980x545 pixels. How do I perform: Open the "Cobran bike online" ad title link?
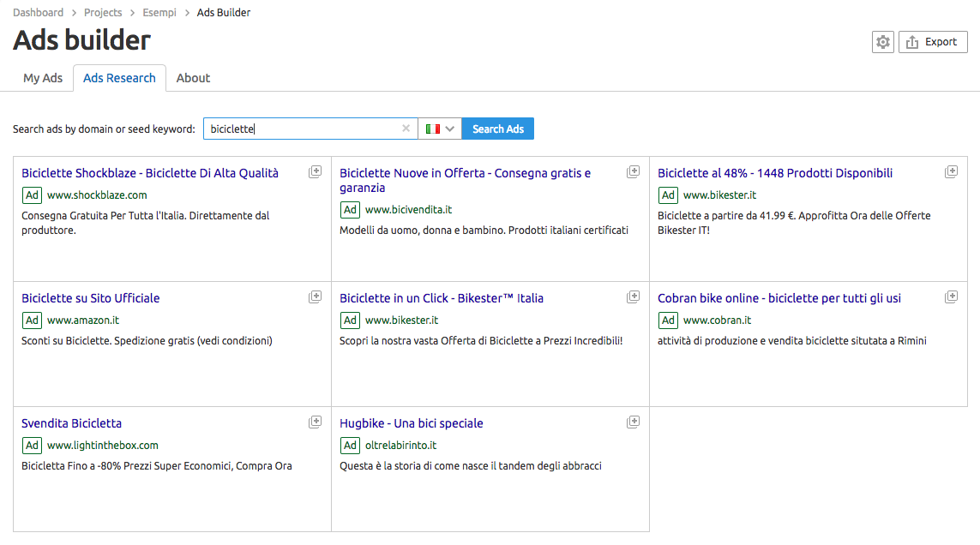tap(779, 297)
